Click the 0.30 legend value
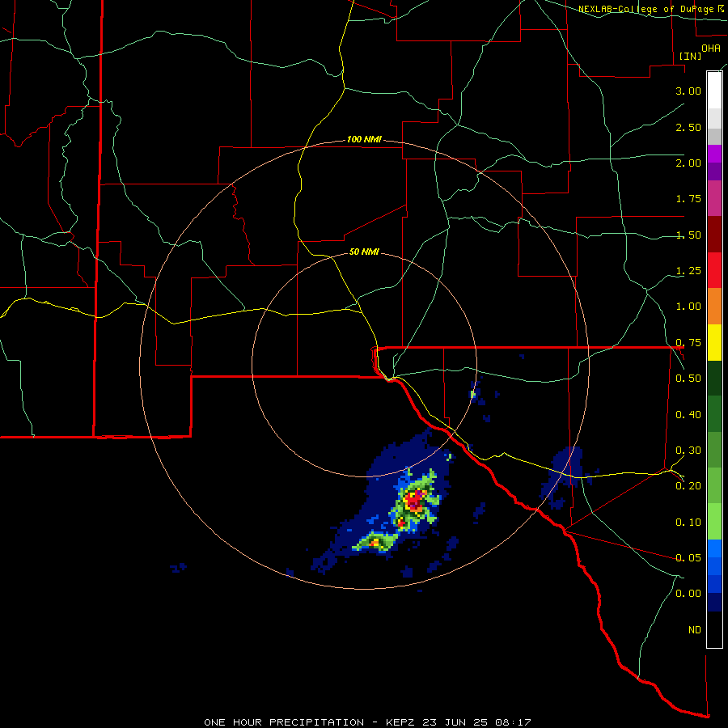Viewport: 728px width, 728px height. click(688, 451)
